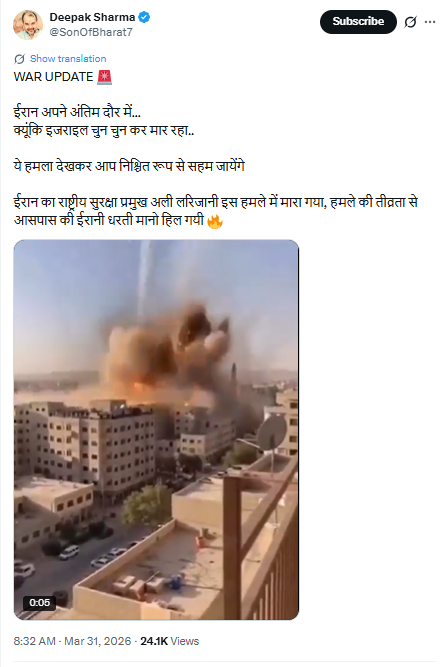This screenshot has height=667, width=447.
Task: Click the first Hindi line ईरान अपने अंतिम दौर
Action: coord(77,112)
